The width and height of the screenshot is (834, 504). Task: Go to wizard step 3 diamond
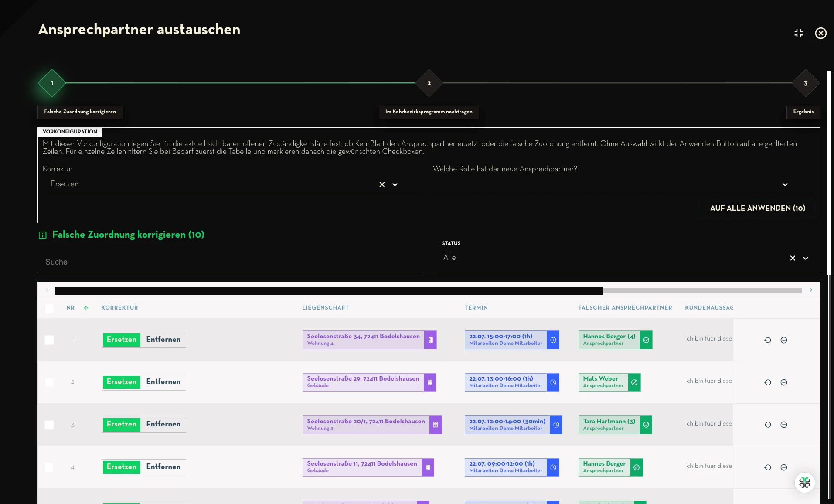806,83
